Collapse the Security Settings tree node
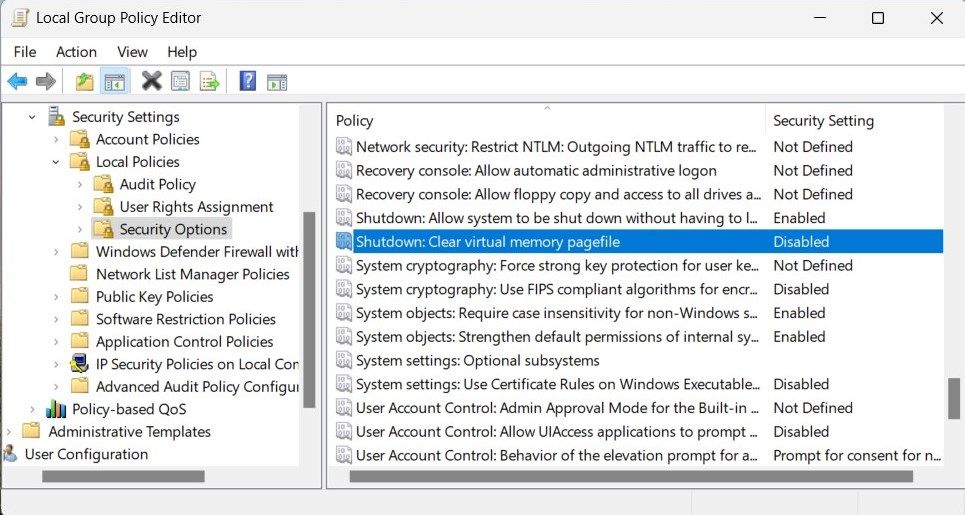The width and height of the screenshot is (965, 515). tap(32, 117)
